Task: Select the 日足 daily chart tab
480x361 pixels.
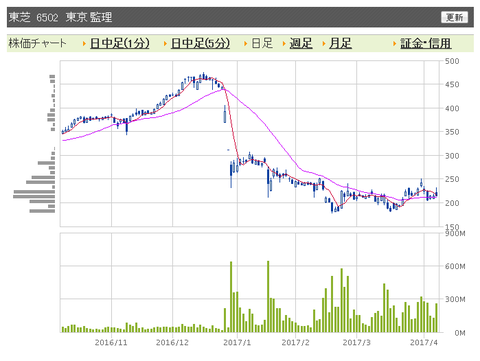Action: (x=262, y=43)
